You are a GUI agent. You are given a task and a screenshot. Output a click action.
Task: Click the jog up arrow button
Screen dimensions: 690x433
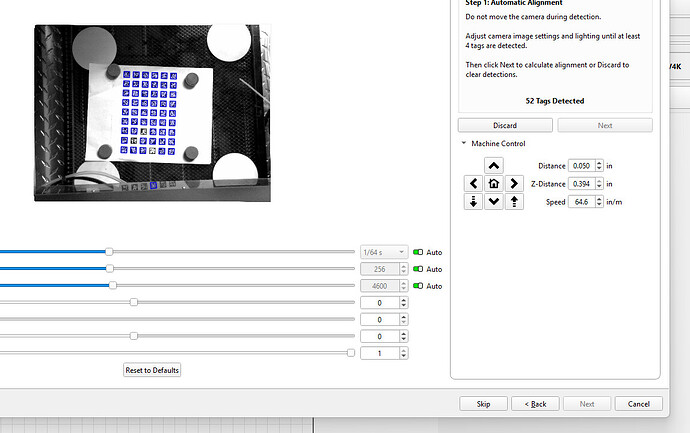[x=494, y=165]
